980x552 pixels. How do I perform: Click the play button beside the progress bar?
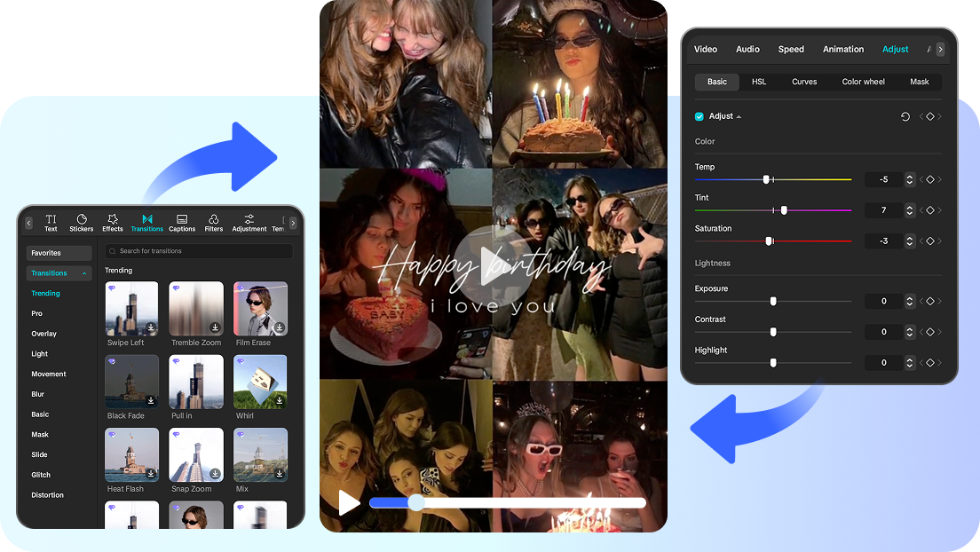pos(349,502)
